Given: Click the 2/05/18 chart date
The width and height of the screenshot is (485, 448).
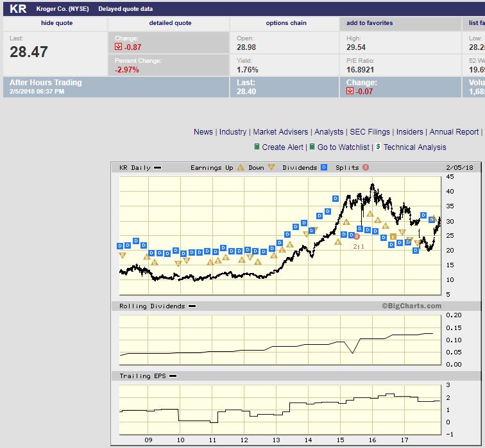Looking at the screenshot, I should point(459,168).
